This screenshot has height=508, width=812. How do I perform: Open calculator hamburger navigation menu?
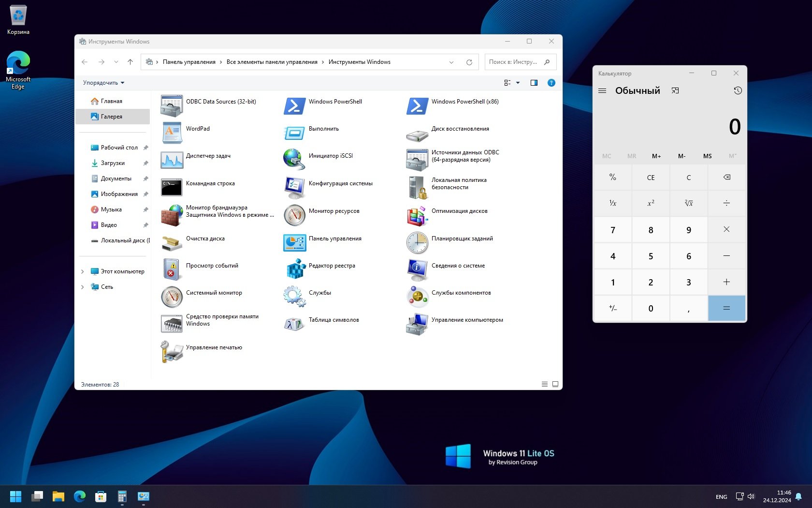(602, 91)
